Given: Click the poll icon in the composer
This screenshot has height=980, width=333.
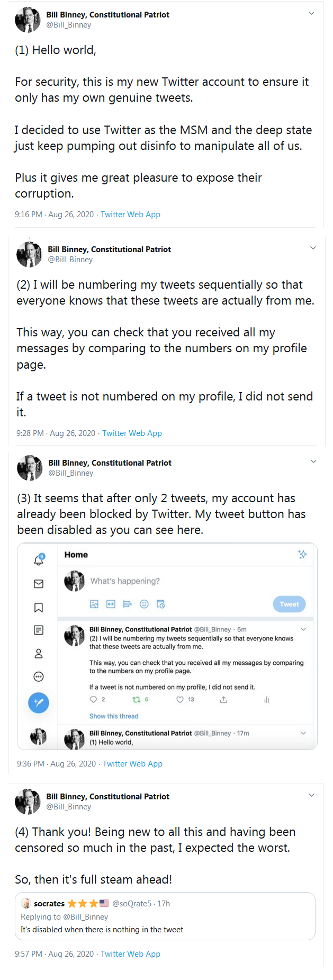Looking at the screenshot, I should click(127, 604).
